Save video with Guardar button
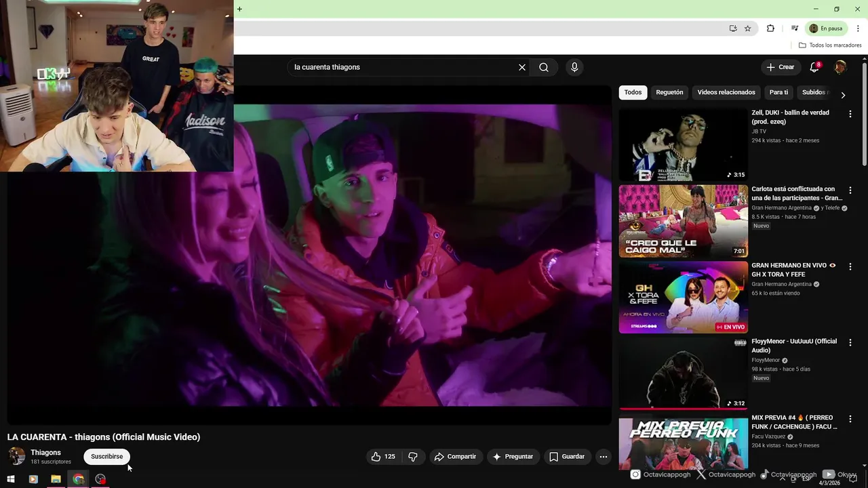868x488 pixels. [566, 457]
